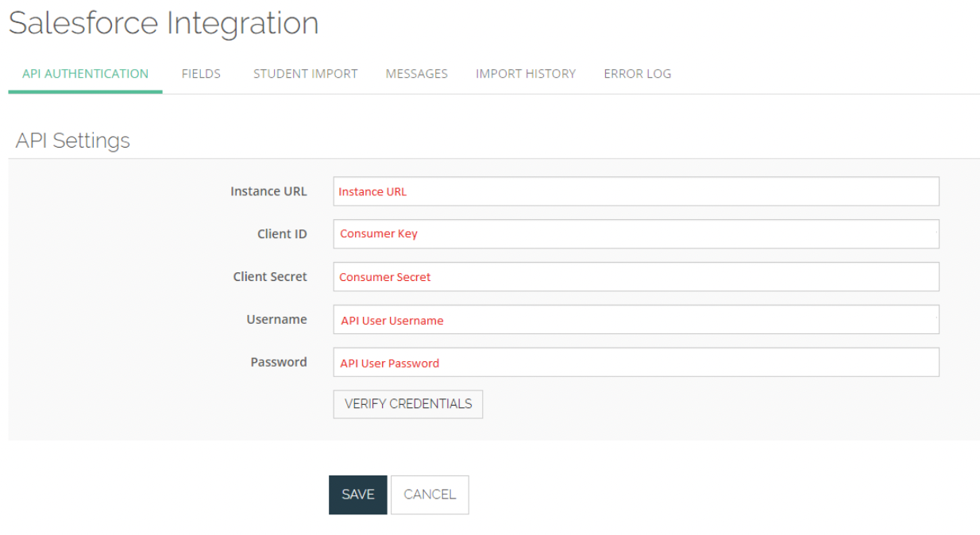Click the Password field label
980x535 pixels.
tap(279, 362)
